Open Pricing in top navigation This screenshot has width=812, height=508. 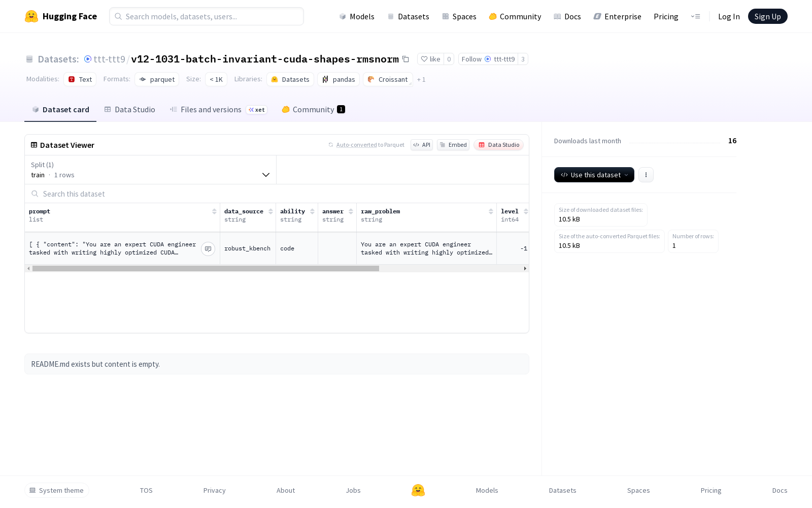tap(666, 16)
